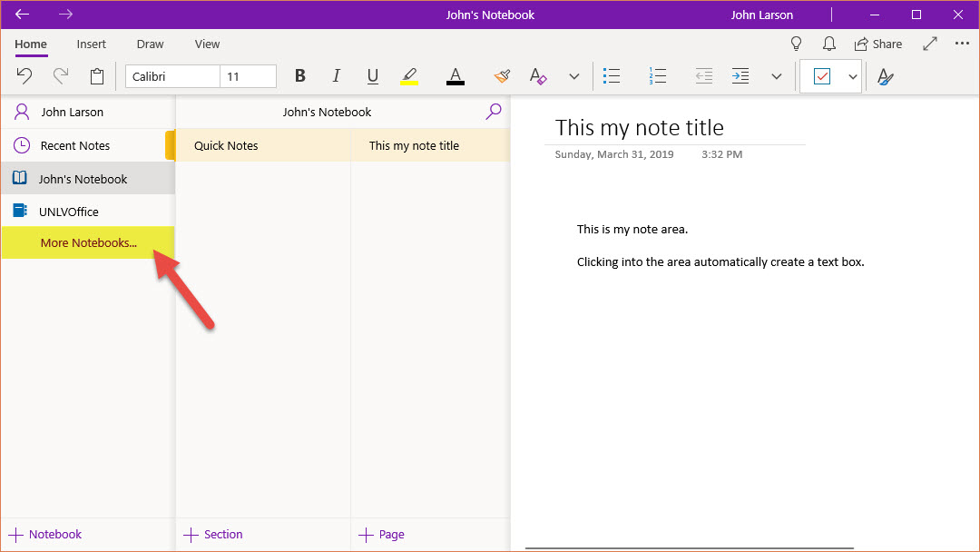
Task: Open the Calibri font name box
Action: [172, 76]
